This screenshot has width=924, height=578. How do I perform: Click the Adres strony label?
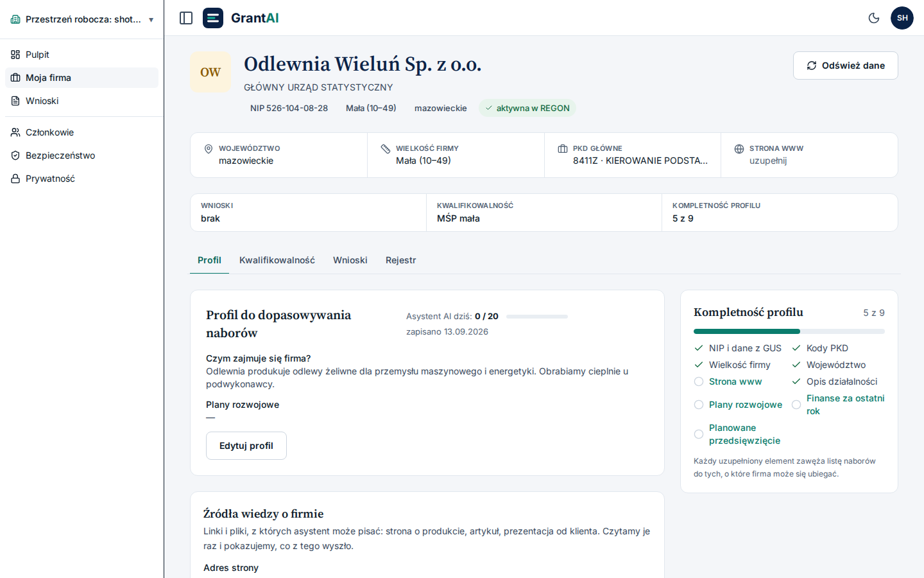[231, 568]
